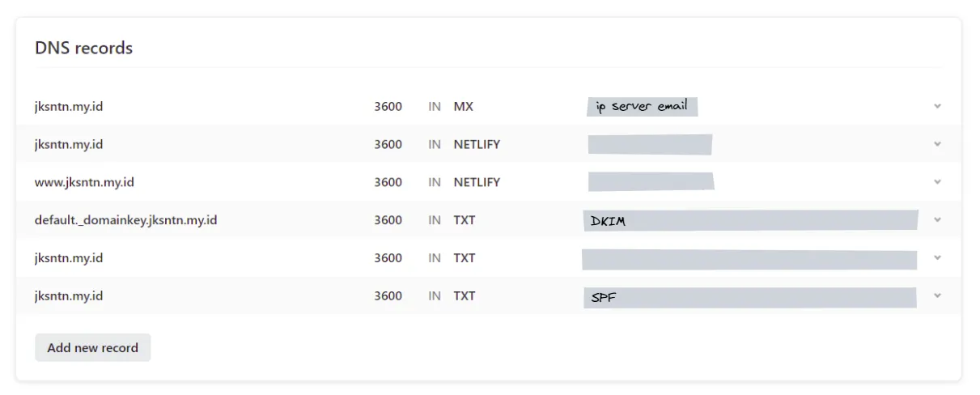
Task: Click the redacted value of www NETLIFY record
Action: click(651, 181)
